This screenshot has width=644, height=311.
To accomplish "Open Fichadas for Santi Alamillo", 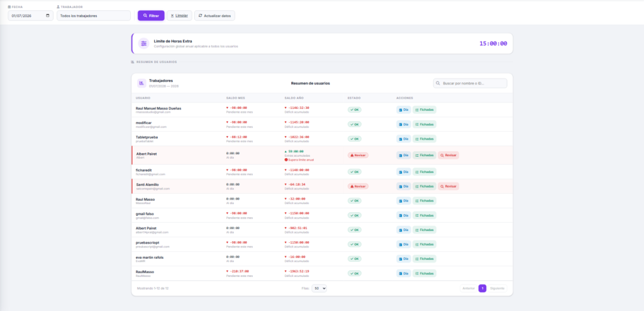I will (425, 186).
